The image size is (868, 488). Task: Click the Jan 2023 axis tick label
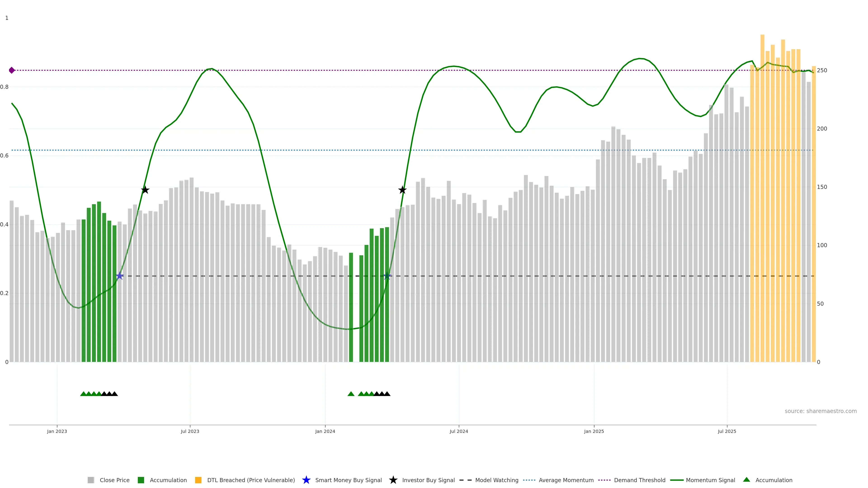pos(57,432)
